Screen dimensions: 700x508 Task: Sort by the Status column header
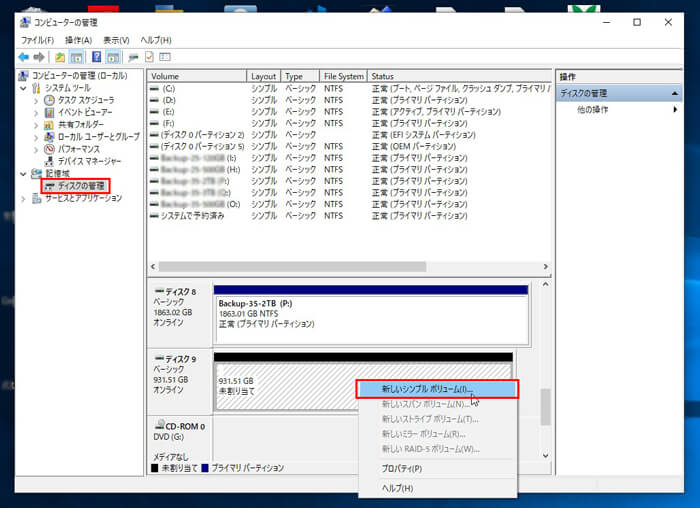point(459,76)
